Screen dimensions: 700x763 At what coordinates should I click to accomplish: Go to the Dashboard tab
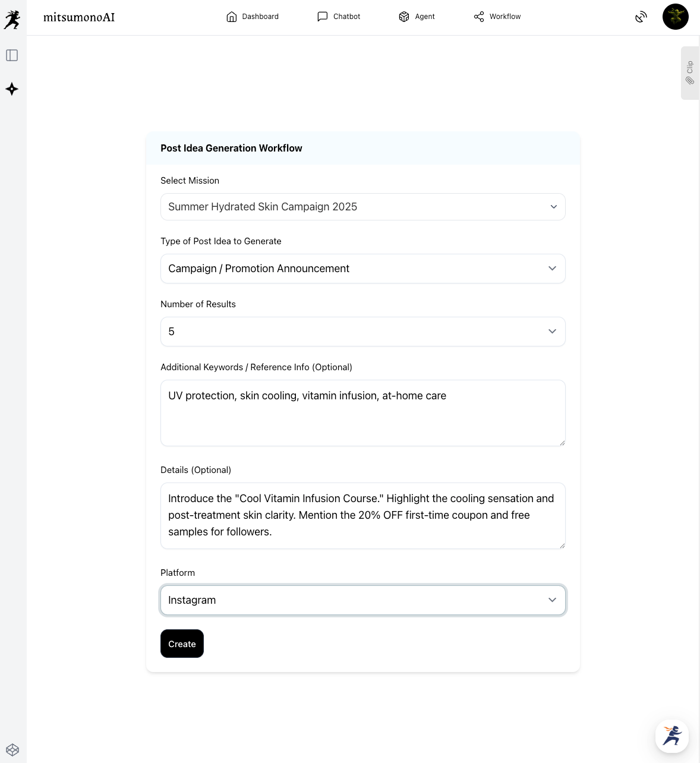coord(253,17)
